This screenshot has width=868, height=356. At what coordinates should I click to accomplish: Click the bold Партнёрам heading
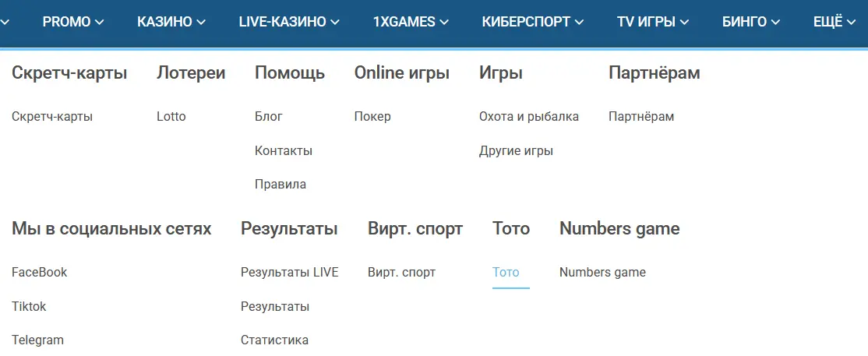tap(655, 73)
